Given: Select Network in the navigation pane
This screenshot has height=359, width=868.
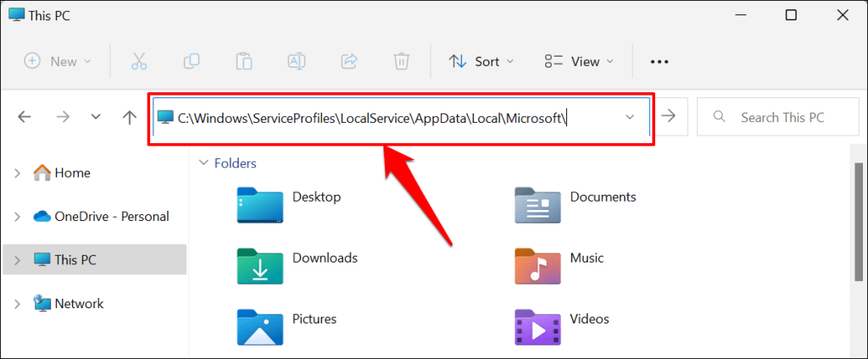Looking at the screenshot, I should tap(79, 303).
